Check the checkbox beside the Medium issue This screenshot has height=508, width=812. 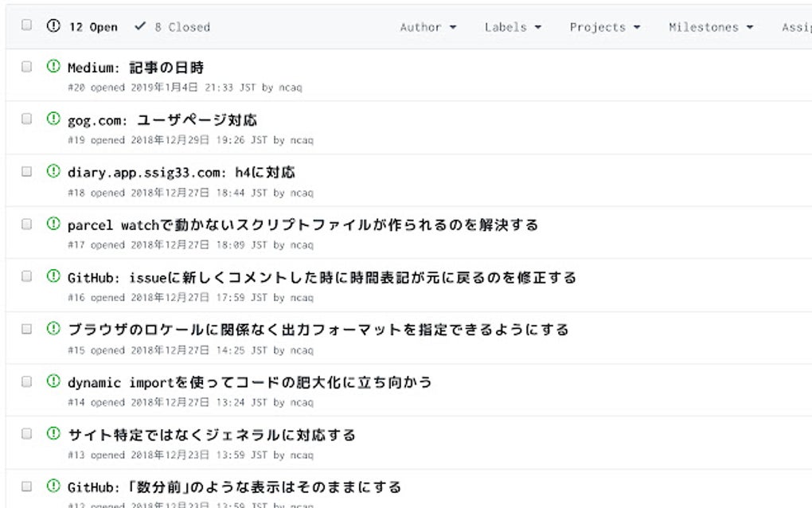pos(26,67)
